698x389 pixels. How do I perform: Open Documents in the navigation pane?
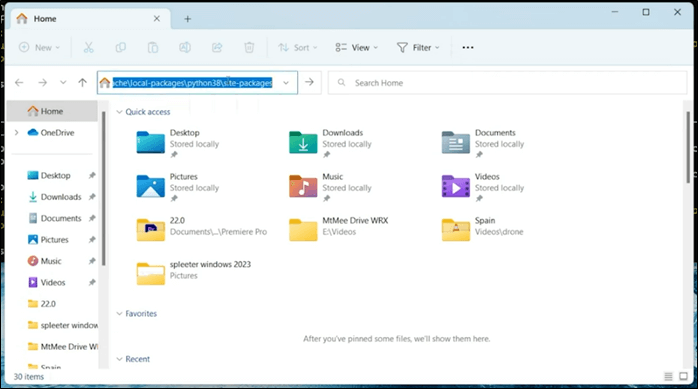[x=61, y=218]
